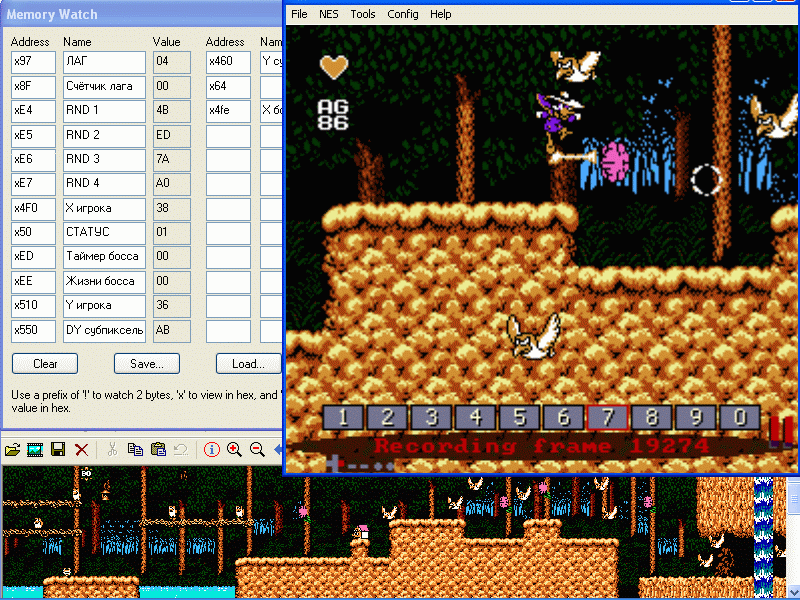Delete using the red X toolbar icon
The height and width of the screenshot is (600, 800).
[x=82, y=449]
